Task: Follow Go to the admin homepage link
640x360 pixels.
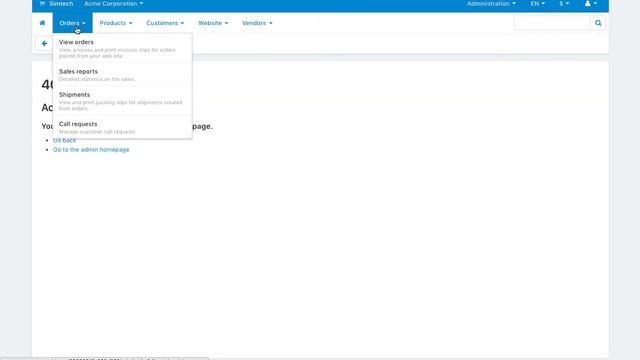Action: (91, 149)
